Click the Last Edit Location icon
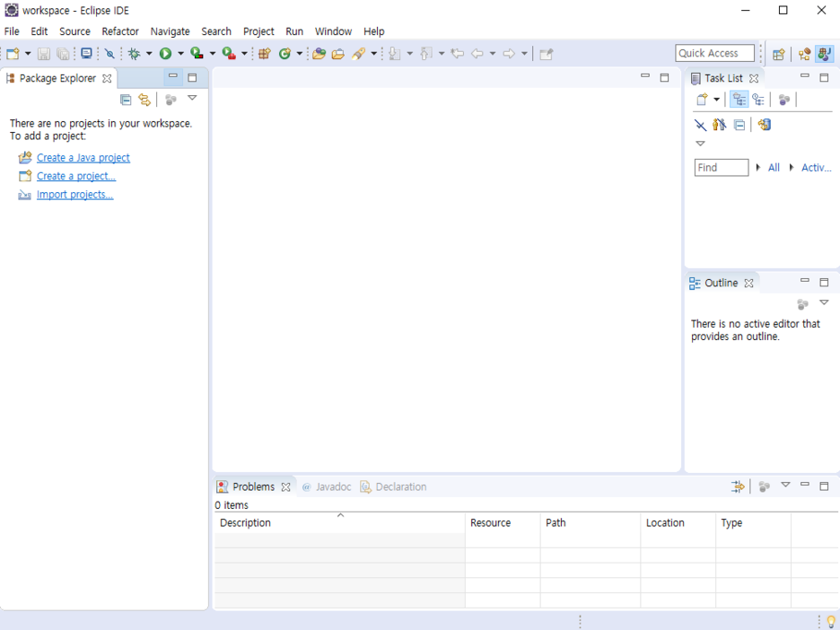The height and width of the screenshot is (630, 840). tap(457, 54)
